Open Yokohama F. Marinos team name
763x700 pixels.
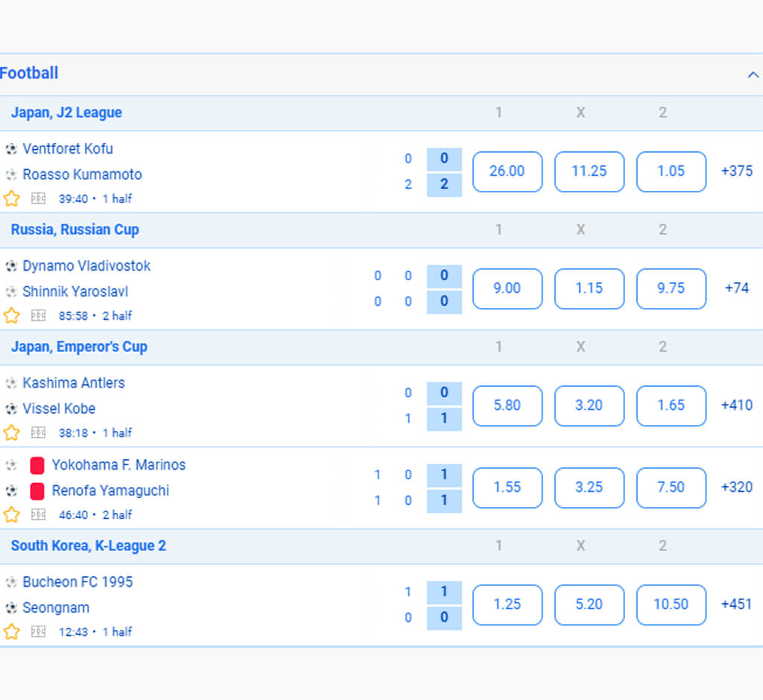point(118,465)
